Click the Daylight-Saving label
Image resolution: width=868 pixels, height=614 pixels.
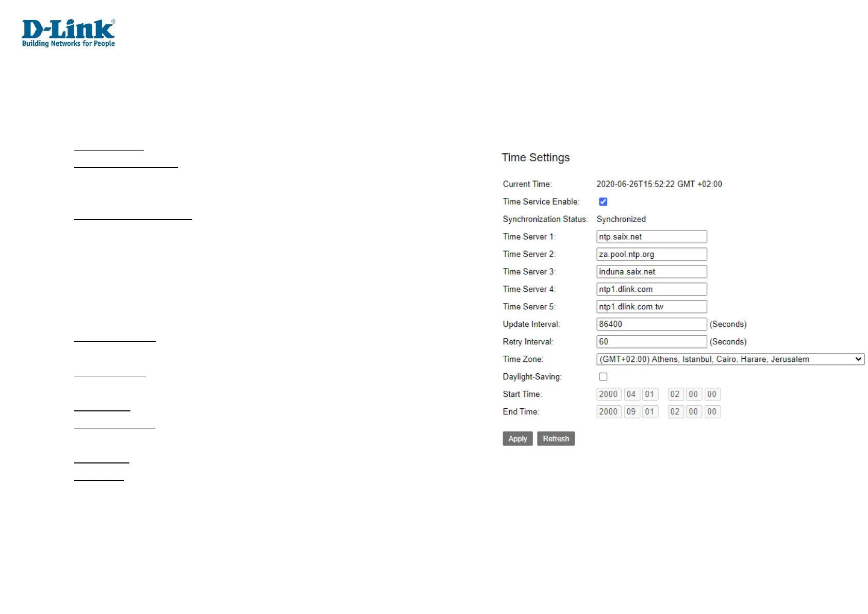point(532,377)
